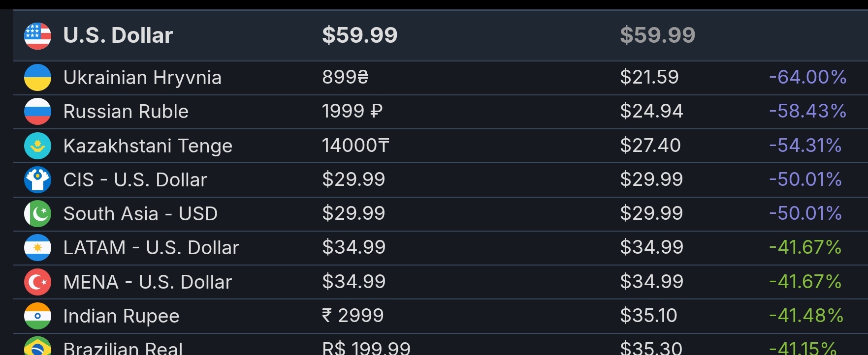Click the Russian flag icon
The image size is (868, 355).
(x=37, y=112)
